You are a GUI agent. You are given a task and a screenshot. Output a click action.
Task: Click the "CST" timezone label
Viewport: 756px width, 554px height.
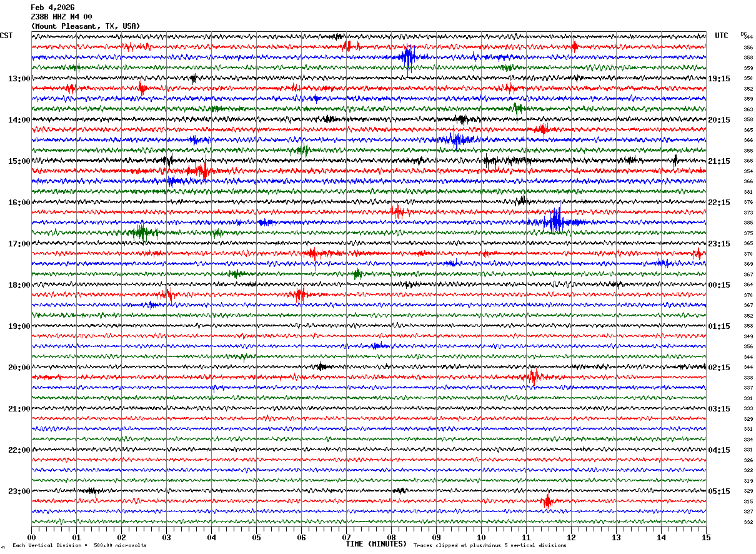[x=6, y=36]
